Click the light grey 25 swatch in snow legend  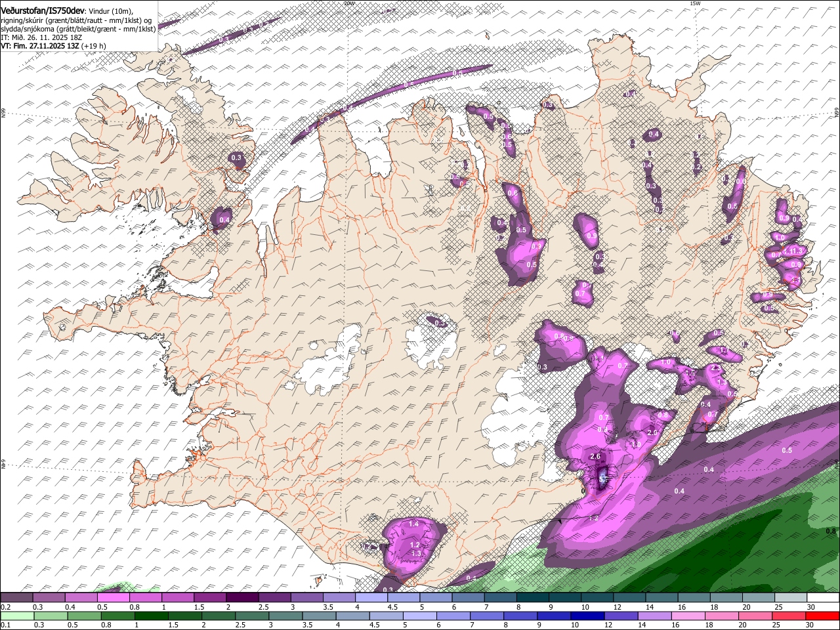coord(790,598)
